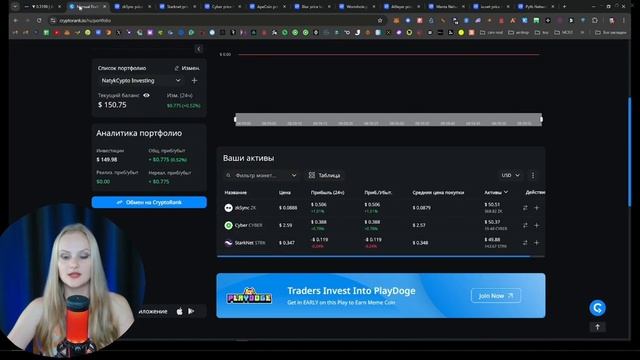The height and width of the screenshot is (360, 640).
Task: Bookmark the page with the star icon
Action: click(x=380, y=20)
